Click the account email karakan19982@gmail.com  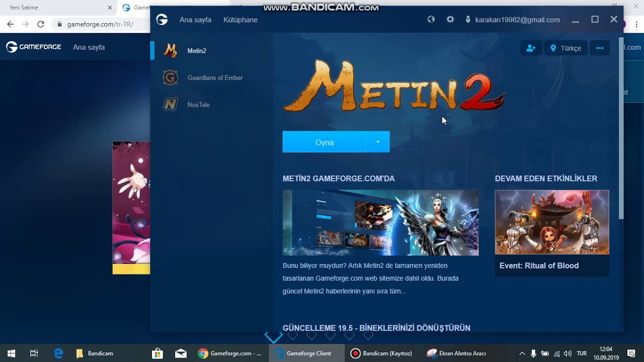click(x=517, y=20)
